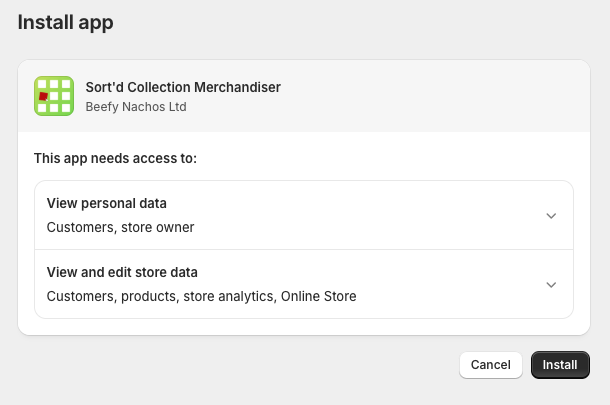Click the Sort'd Collection Merchandiser app name
The width and height of the screenshot is (610, 405).
(183, 87)
